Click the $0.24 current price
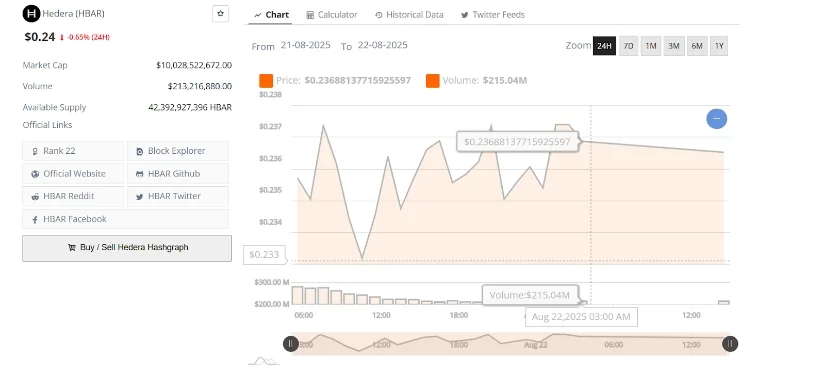This screenshot has width=825, height=373. coord(39,37)
